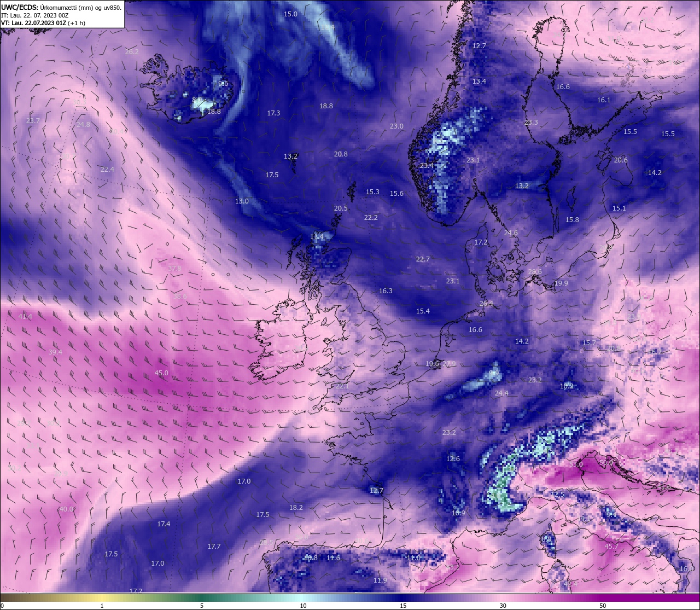Click the 15.4 value in the southern North Sea
The image size is (700, 610).
[x=423, y=311]
